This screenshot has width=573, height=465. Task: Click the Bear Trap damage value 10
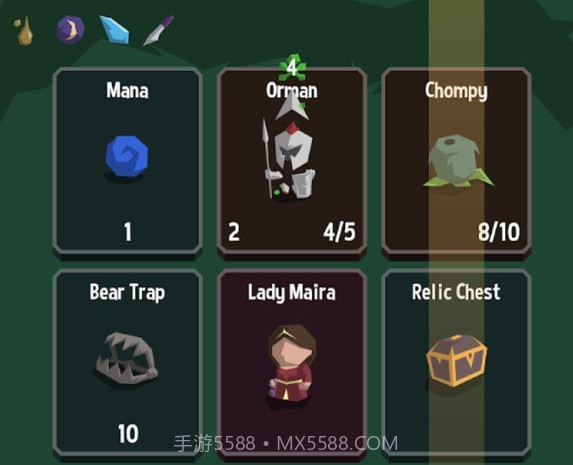(x=128, y=434)
